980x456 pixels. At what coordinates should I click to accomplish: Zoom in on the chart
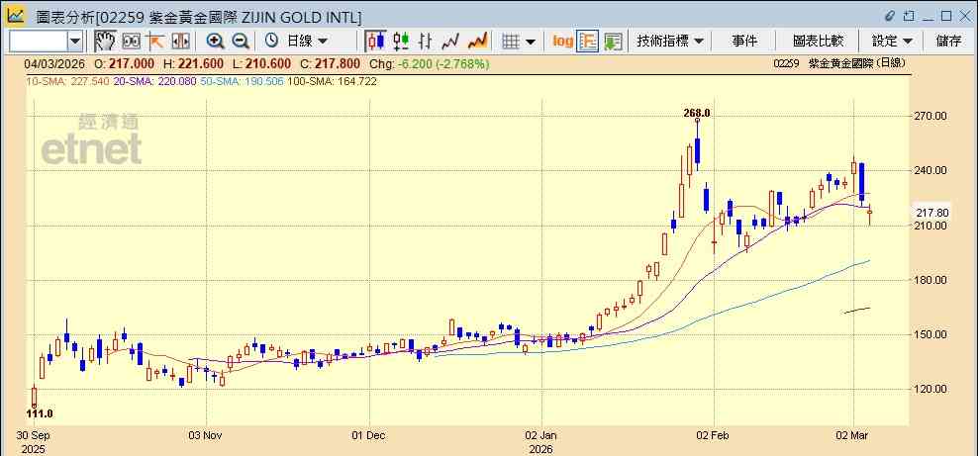click(x=216, y=42)
